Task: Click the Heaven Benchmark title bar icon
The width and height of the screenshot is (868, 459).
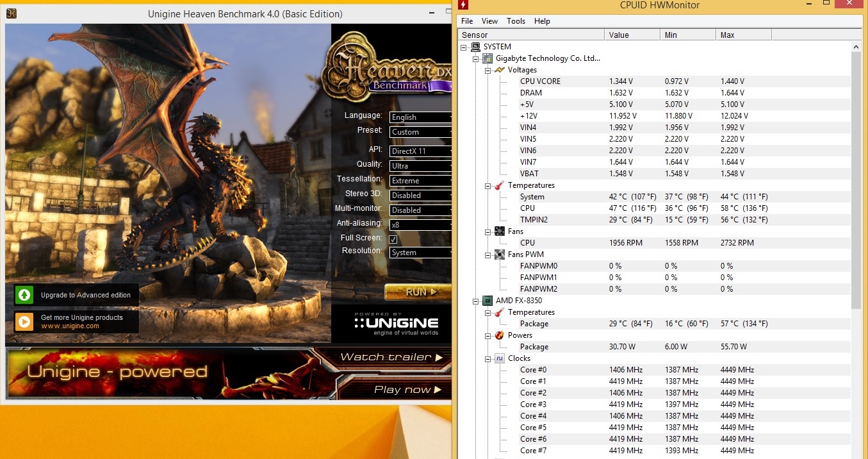Action: point(12,13)
